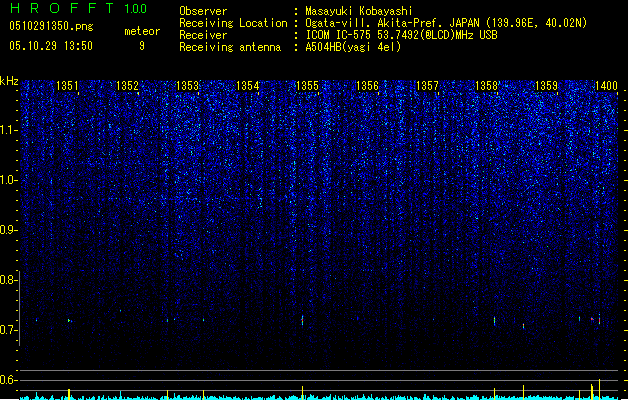The image size is (629, 400).
Task: Click the HROFFT program title
Action: coord(62,8)
